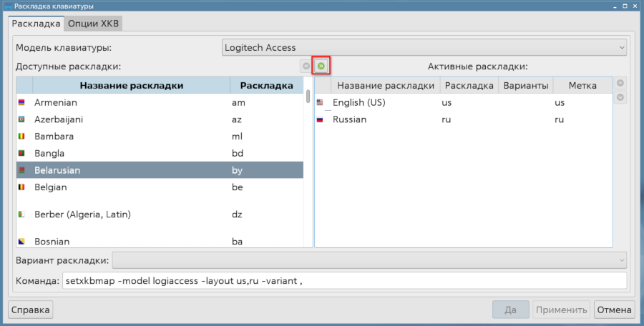The height and width of the screenshot is (326, 644).
Task: Click the Belgian flag icon
Action: click(22, 187)
